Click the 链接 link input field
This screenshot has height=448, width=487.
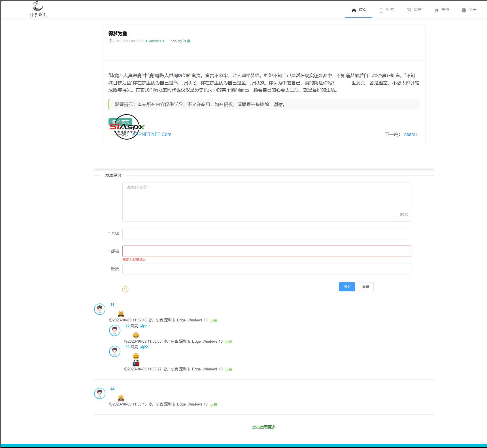point(267,269)
